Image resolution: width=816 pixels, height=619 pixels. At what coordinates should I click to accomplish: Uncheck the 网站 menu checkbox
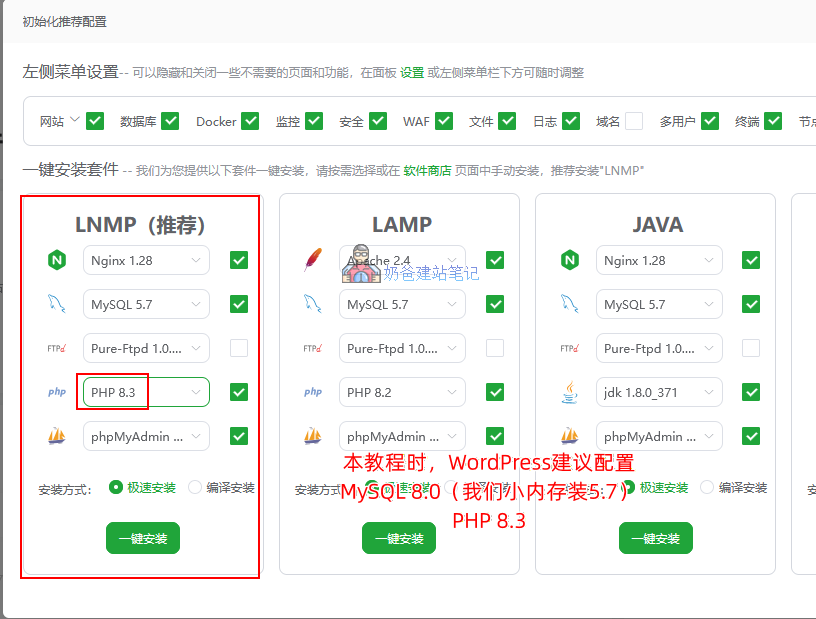[x=95, y=121]
